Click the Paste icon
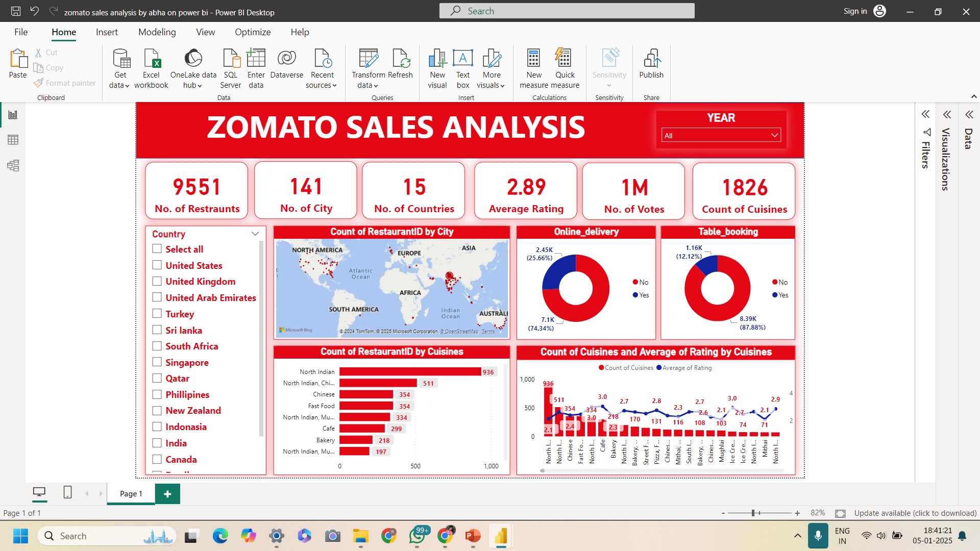This screenshot has width=980, height=551. [x=18, y=59]
